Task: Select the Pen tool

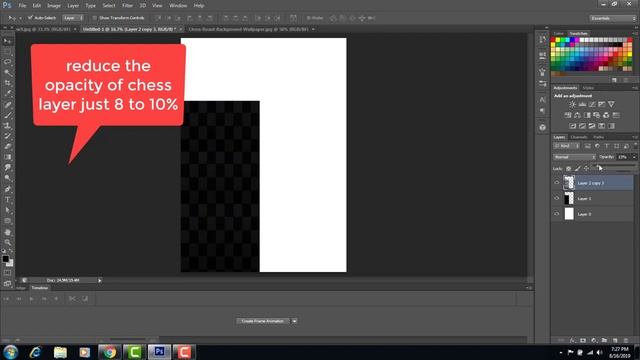Action: [7, 189]
